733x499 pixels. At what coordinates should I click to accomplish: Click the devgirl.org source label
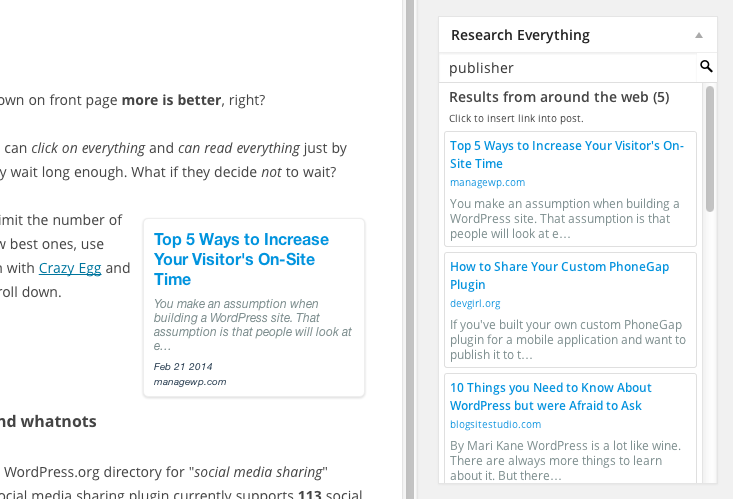[x=475, y=303]
